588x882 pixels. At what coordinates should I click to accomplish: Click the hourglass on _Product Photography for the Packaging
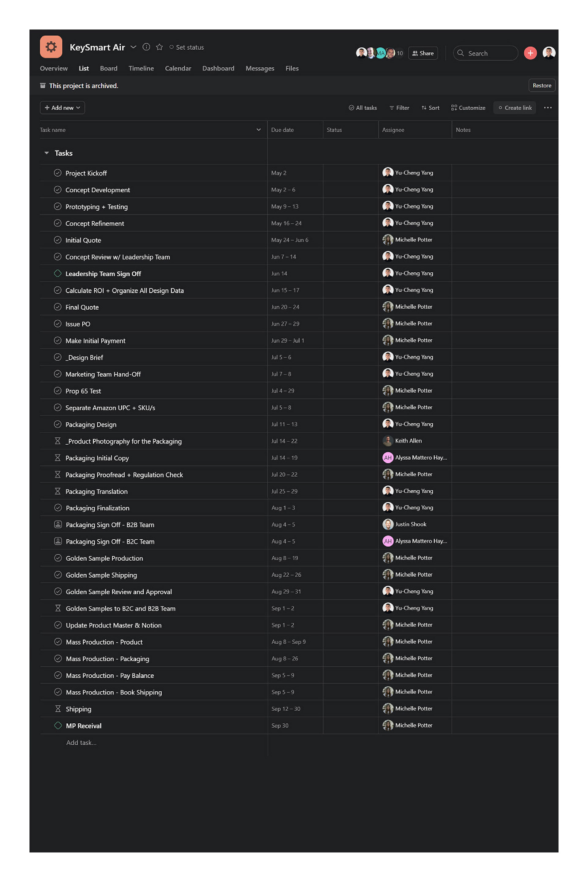coord(58,441)
